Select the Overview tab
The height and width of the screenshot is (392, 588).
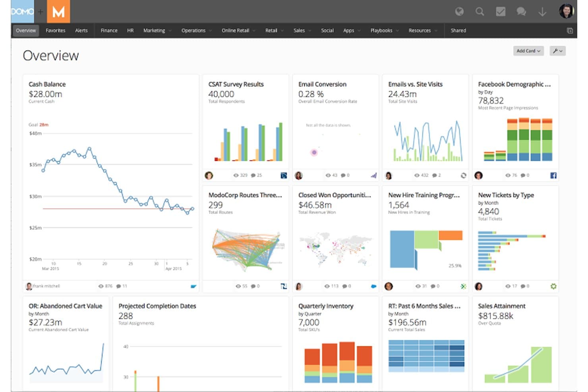click(x=26, y=31)
